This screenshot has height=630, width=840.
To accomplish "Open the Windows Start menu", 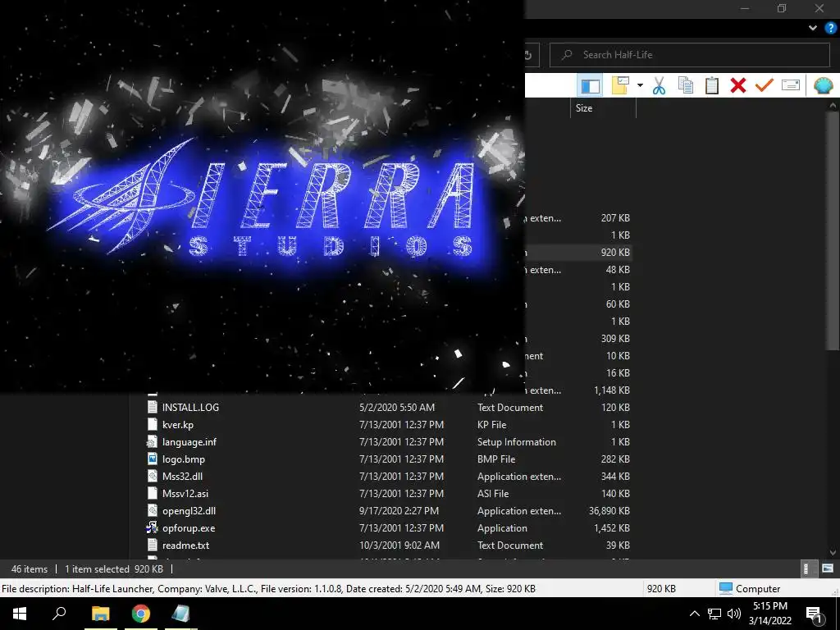I will click(x=20, y=614).
